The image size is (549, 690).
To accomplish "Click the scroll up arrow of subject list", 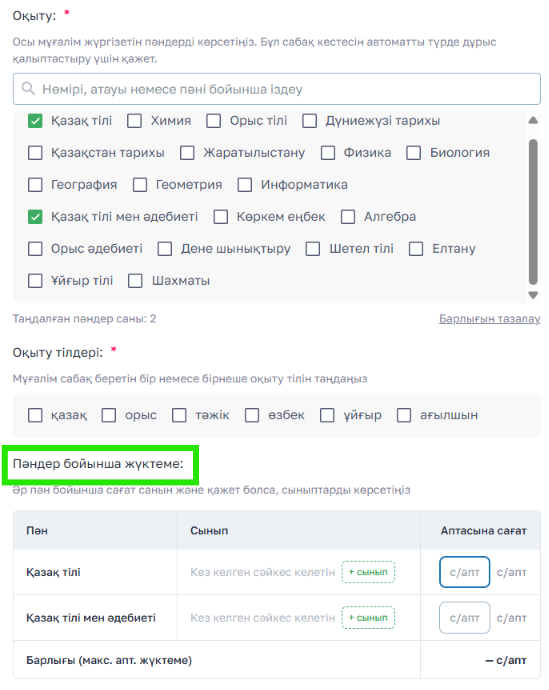I will coord(533,120).
